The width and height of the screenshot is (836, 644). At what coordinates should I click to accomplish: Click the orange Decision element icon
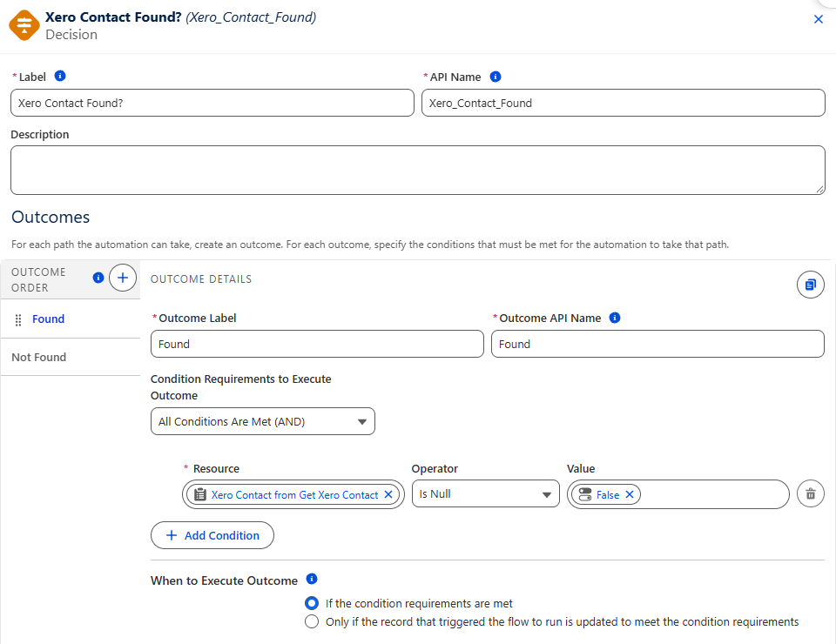24,25
